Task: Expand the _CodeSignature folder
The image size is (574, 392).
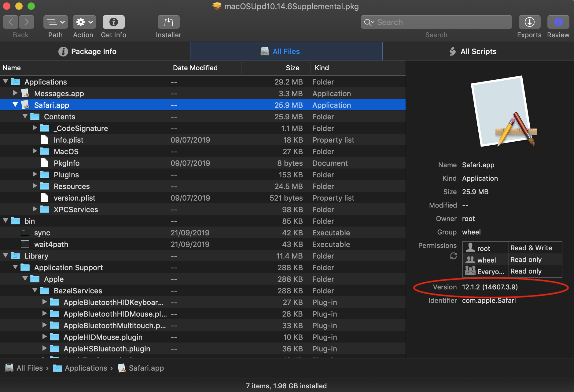Action: pyautogui.click(x=35, y=128)
